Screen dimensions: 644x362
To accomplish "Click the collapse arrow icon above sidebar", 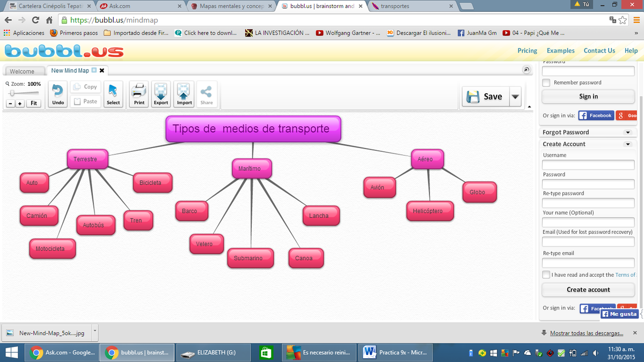I will [x=526, y=70].
